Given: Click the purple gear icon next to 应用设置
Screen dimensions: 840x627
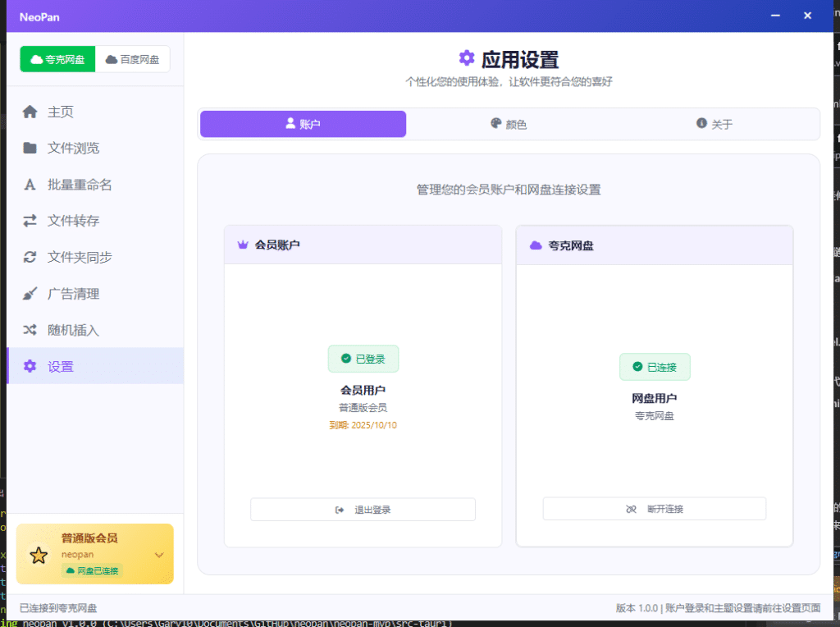Looking at the screenshot, I should [467, 58].
